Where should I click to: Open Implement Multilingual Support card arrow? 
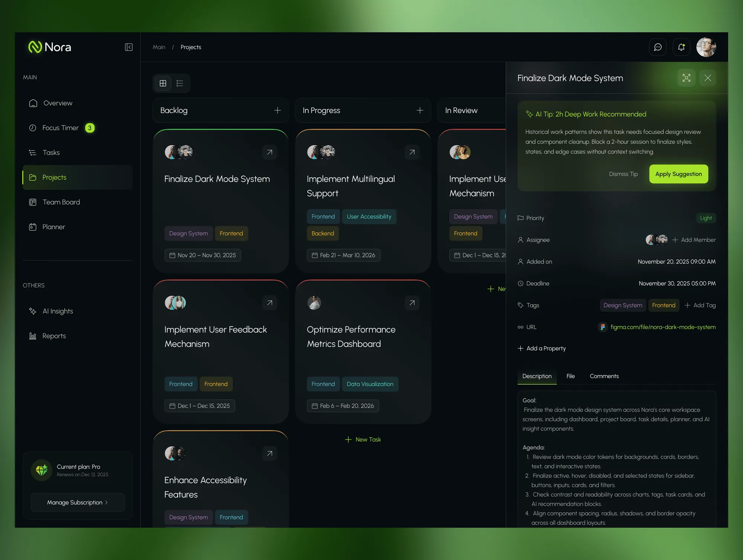point(412,152)
